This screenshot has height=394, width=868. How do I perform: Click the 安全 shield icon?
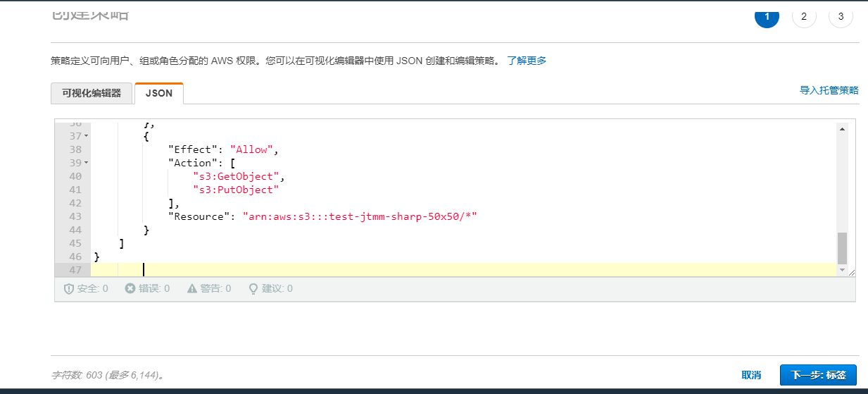click(x=69, y=288)
